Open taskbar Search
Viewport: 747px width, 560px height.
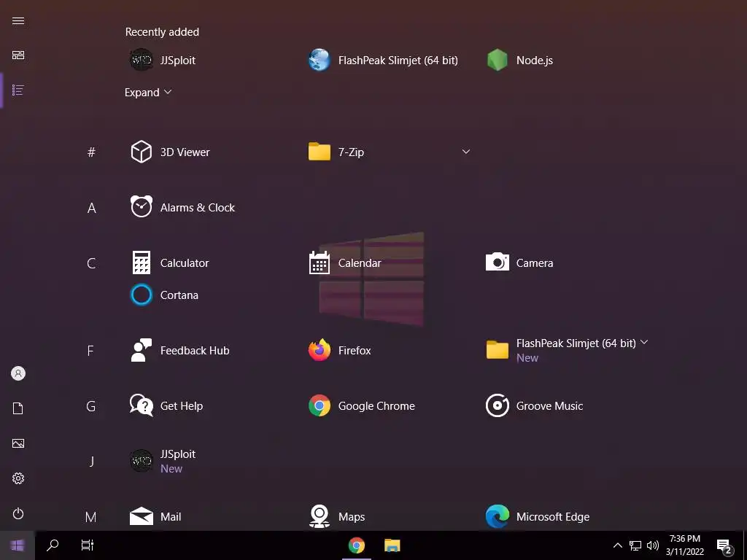pos(53,545)
